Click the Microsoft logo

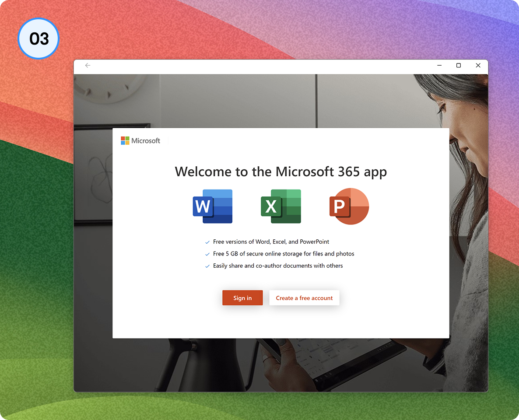(x=140, y=141)
